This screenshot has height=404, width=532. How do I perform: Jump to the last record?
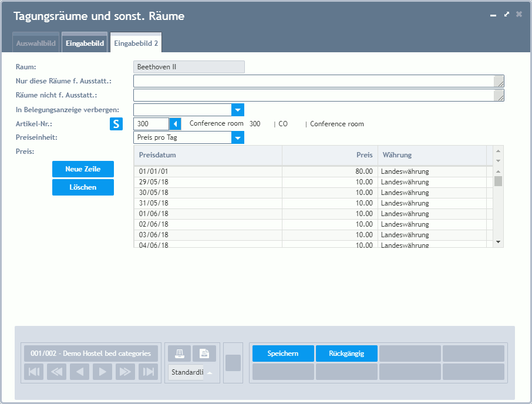point(149,372)
